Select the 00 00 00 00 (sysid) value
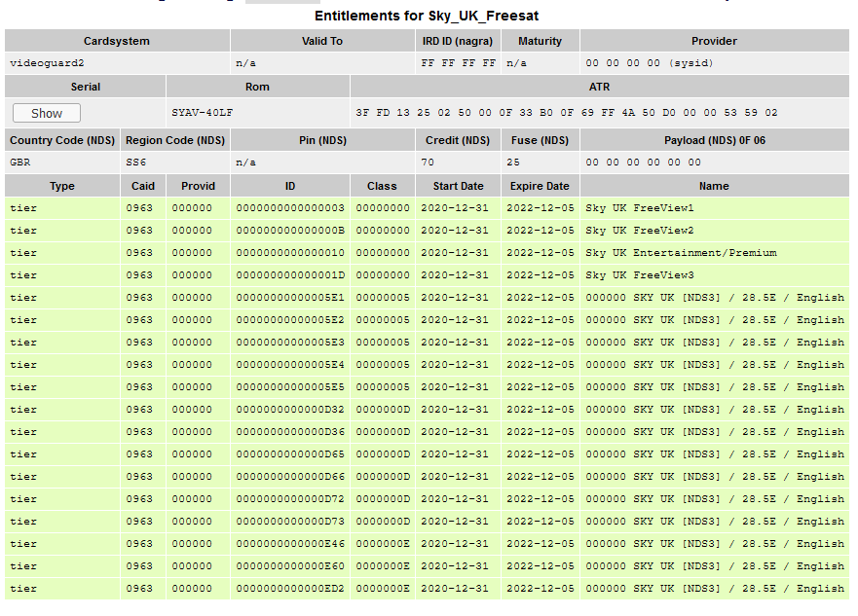Screen dimensions: 858x616 (650, 63)
